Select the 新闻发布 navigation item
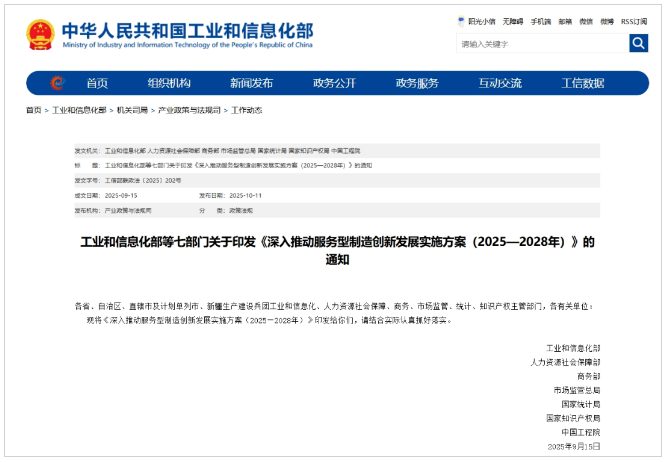The height and width of the screenshot is (462, 666). (x=251, y=83)
